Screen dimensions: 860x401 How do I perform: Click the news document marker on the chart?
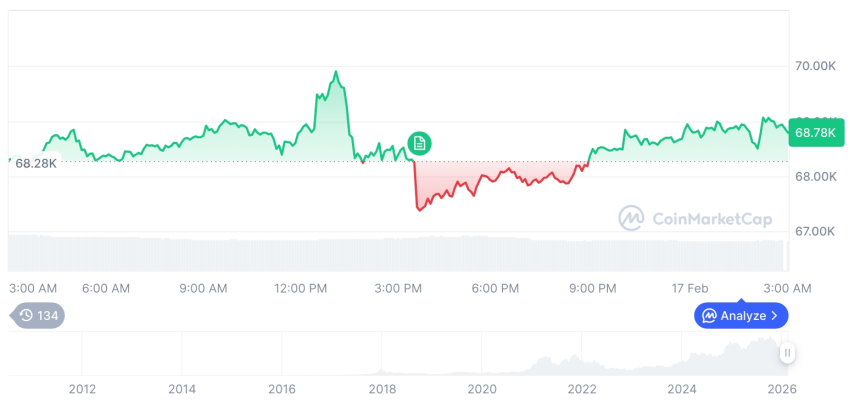(x=420, y=143)
